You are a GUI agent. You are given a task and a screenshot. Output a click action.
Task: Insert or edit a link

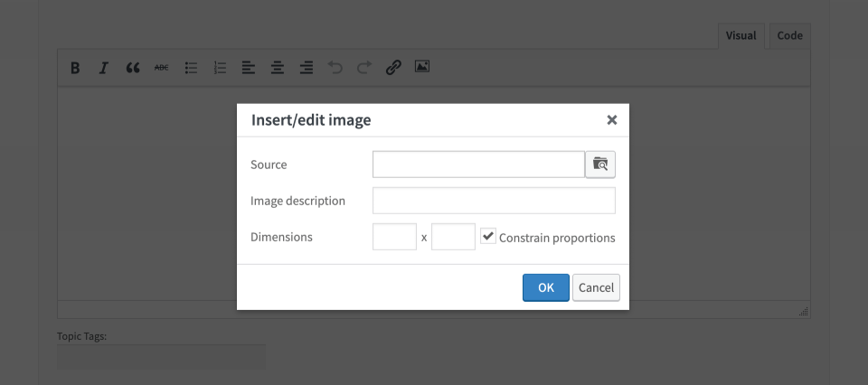393,68
